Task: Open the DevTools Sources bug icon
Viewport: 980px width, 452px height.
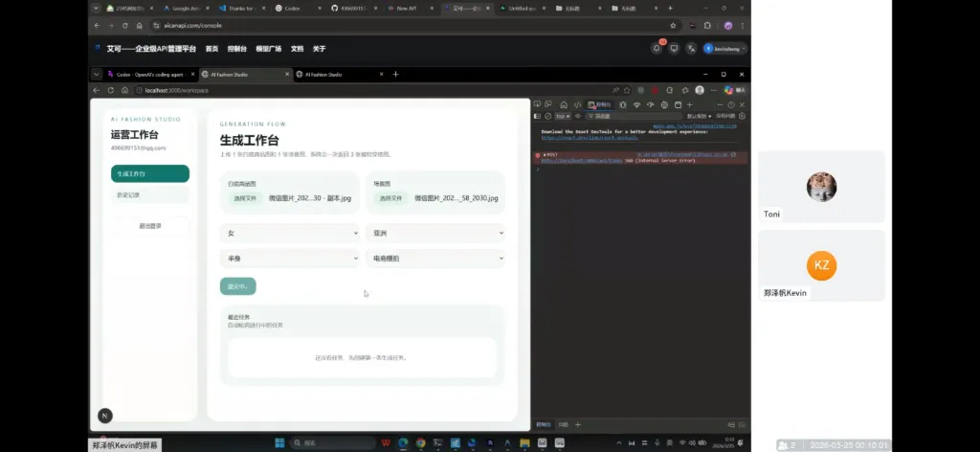Action: [622, 104]
